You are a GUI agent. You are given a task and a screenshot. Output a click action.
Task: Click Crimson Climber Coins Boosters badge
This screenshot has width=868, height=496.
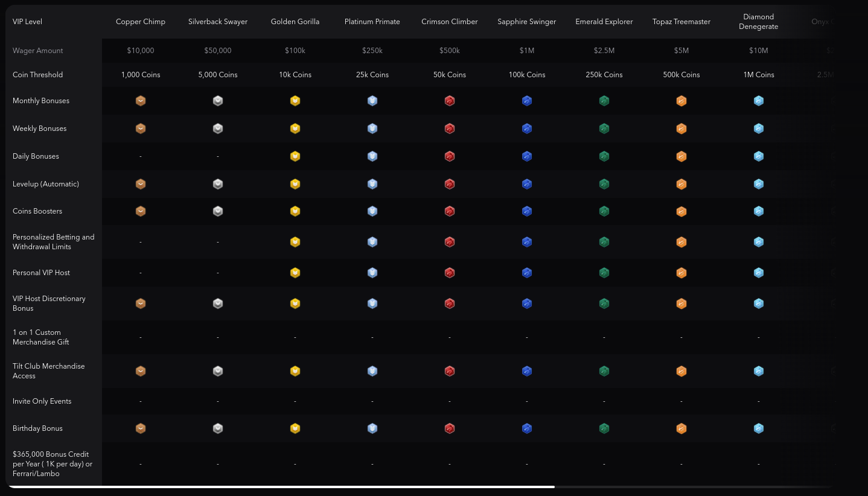coord(450,211)
